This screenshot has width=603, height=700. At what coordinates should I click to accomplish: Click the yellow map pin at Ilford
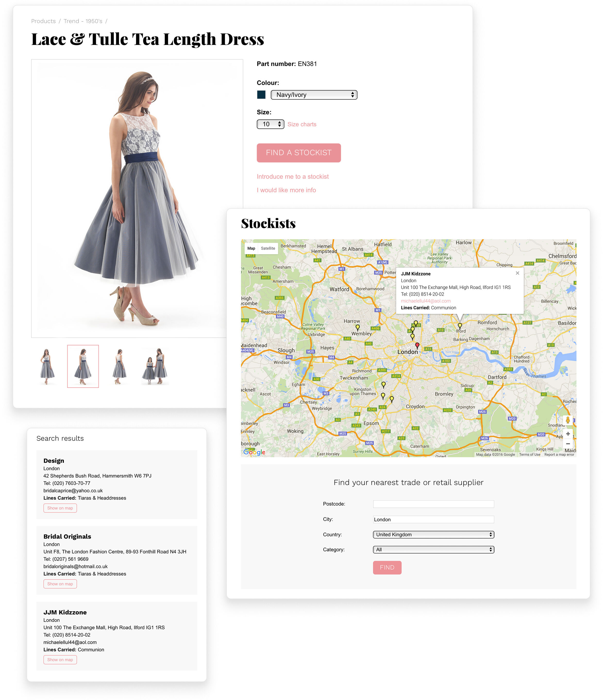pos(459,325)
